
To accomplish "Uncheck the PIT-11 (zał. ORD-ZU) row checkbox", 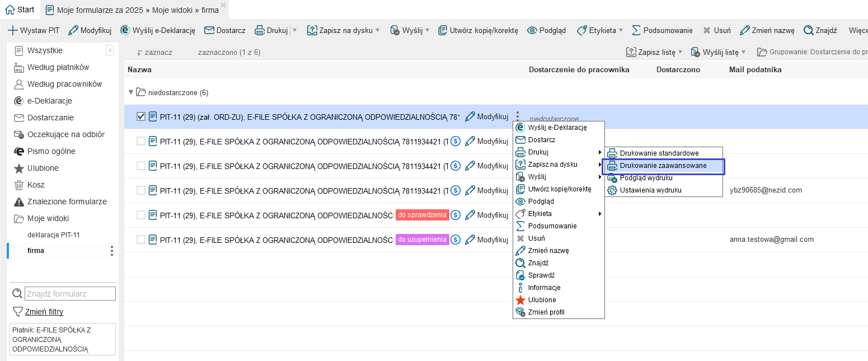I will [141, 116].
